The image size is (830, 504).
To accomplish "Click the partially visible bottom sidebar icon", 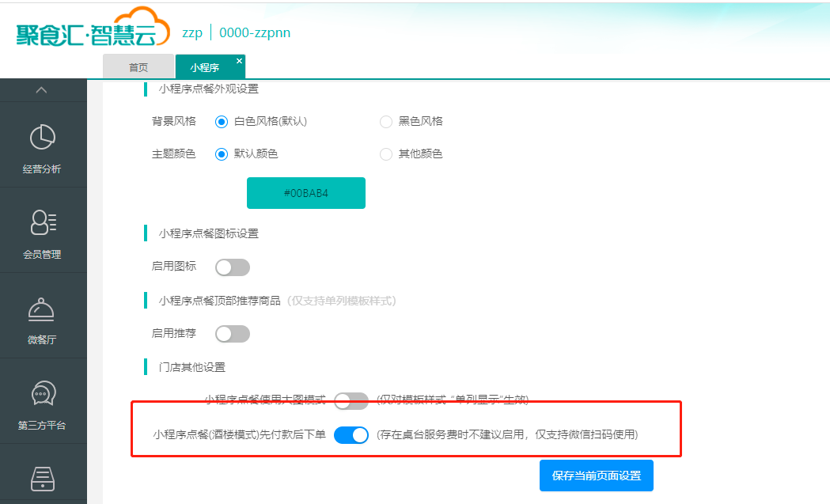I will (43, 479).
